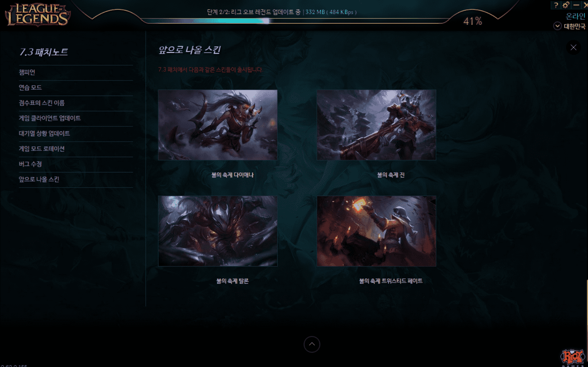Open 대기열 상황 업데이트 section
This screenshot has height=367, width=588.
(x=76, y=133)
